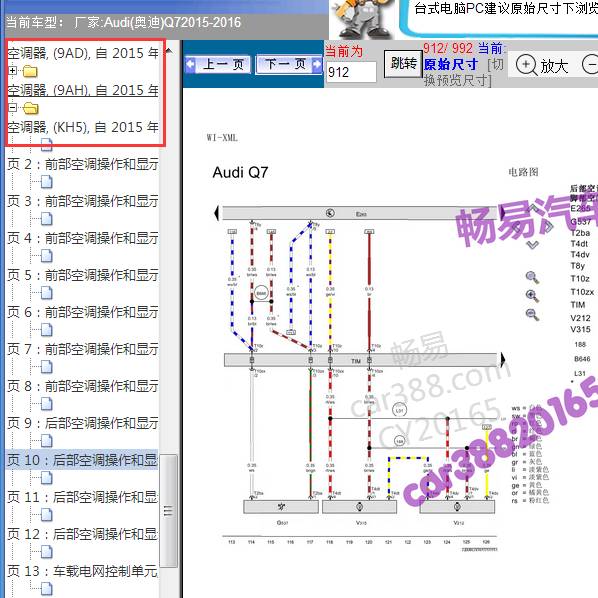The image size is (598, 598).
Task: Open 页 3 : 前部空调操作 tree item
Action: 83,201
